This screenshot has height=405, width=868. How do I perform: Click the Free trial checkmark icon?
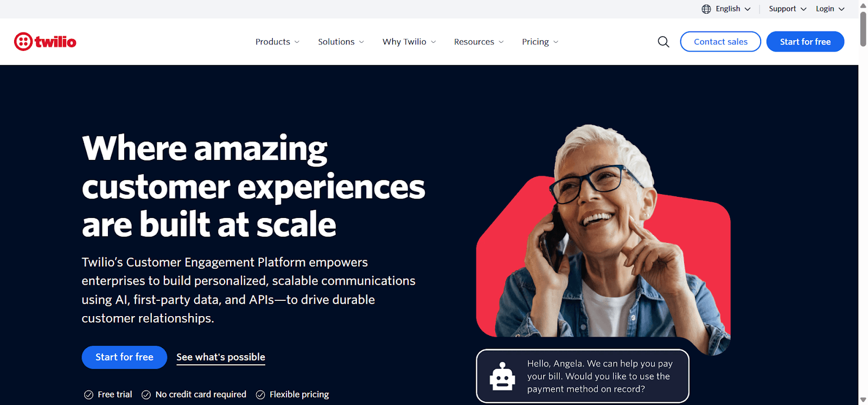[88, 395]
